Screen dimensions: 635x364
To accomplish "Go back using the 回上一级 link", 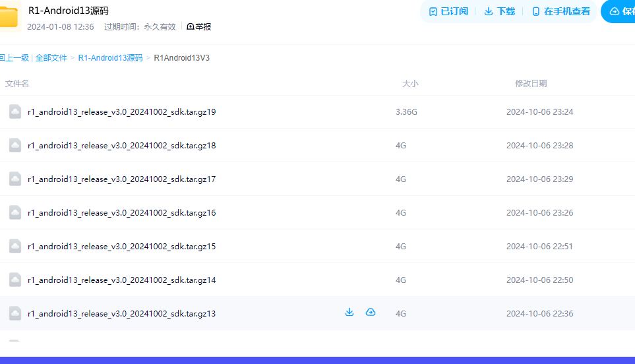I will [14, 58].
